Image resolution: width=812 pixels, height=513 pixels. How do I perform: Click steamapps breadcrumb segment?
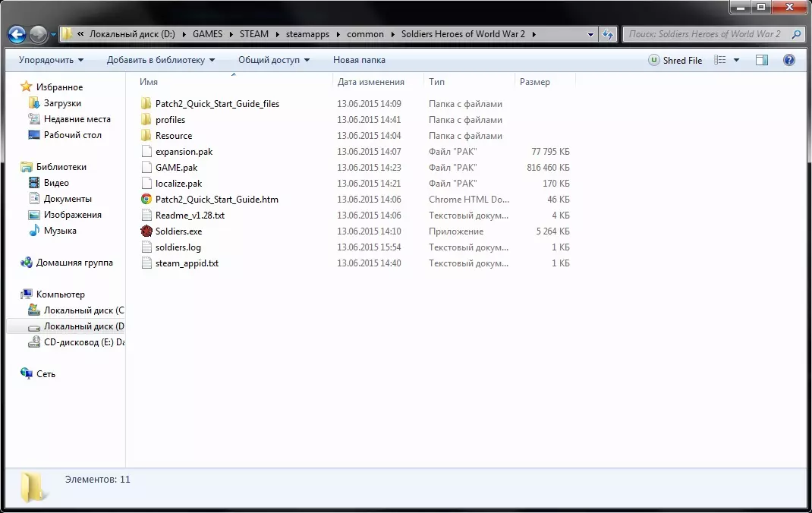click(x=307, y=34)
